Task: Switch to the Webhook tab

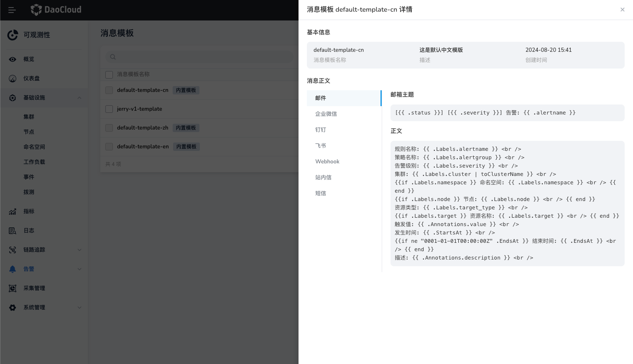Action: coord(327,162)
